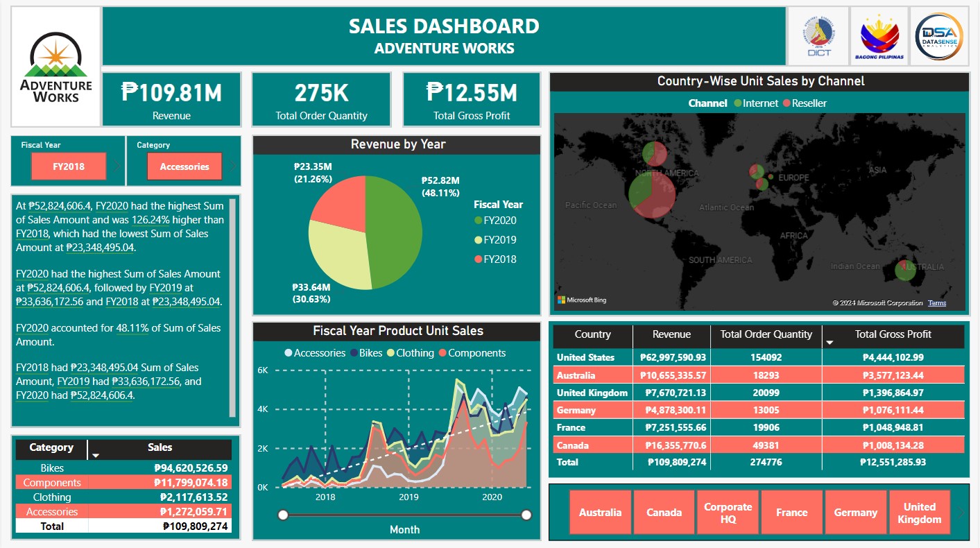
Task: Select the Australia bubble on the map
Action: tap(904, 269)
